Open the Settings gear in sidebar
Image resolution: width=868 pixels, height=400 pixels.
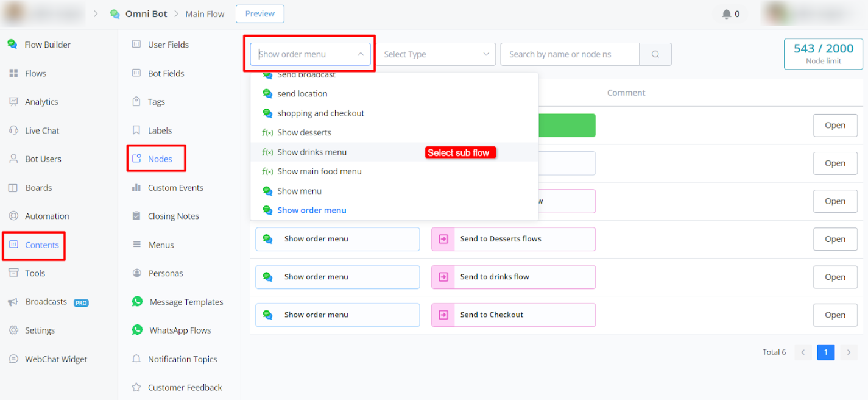(13, 330)
